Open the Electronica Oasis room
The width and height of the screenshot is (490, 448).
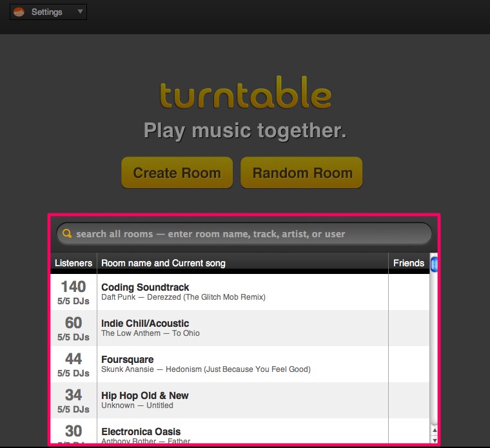tap(240, 431)
